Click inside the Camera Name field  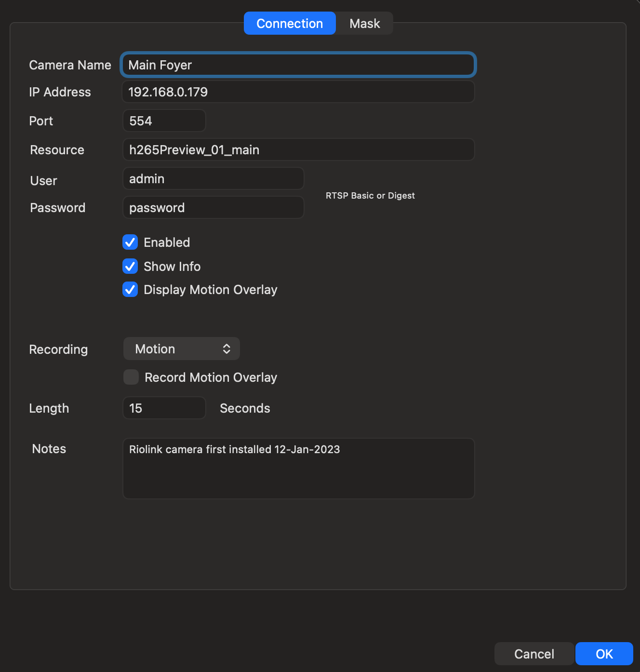[298, 65]
